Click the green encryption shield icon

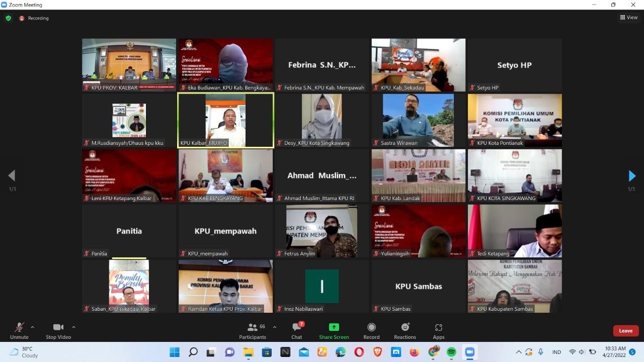(x=8, y=18)
